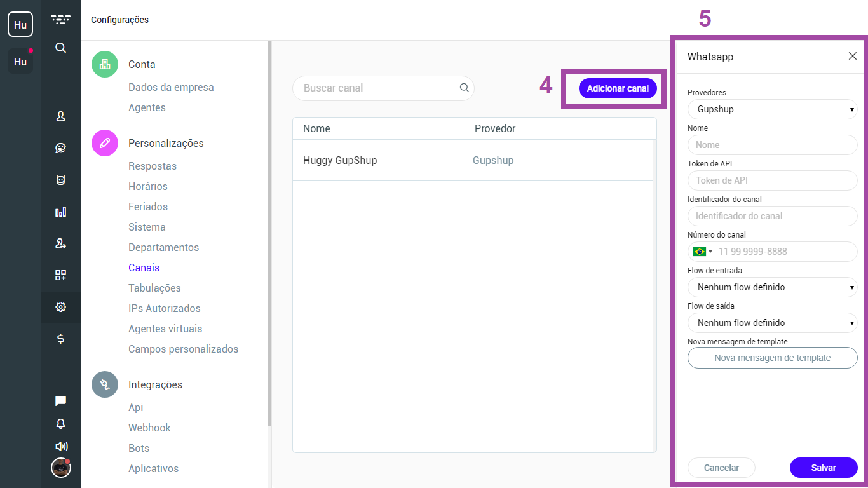The width and height of the screenshot is (868, 488).
Task: Click the Gupshup provider cell
Action: tap(493, 160)
